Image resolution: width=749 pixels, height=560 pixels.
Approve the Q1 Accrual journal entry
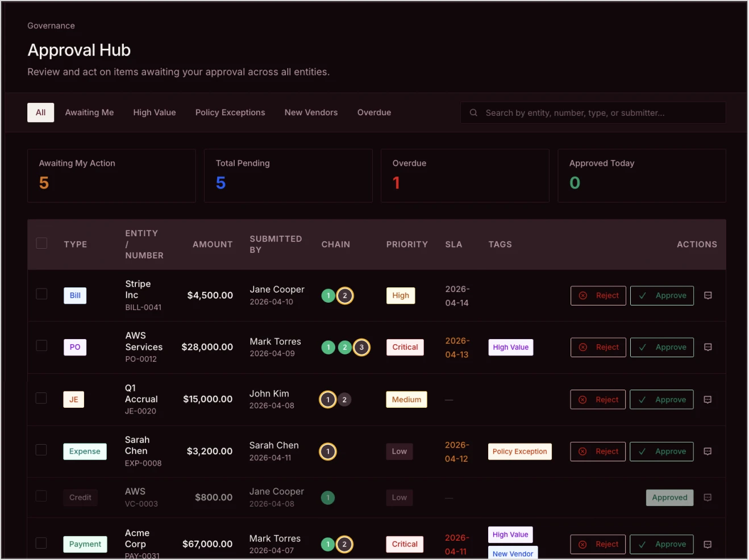point(661,400)
